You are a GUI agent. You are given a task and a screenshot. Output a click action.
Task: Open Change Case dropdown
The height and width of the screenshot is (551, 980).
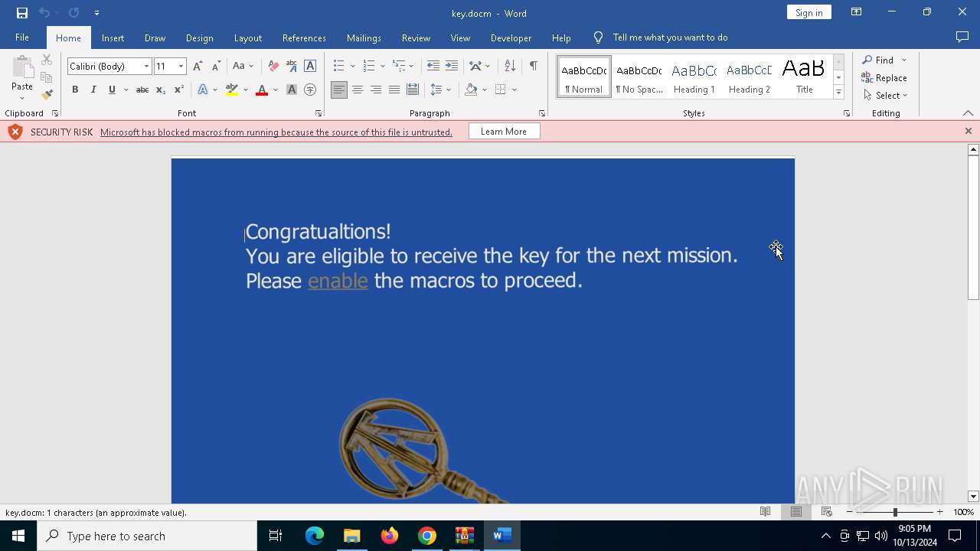coord(243,66)
